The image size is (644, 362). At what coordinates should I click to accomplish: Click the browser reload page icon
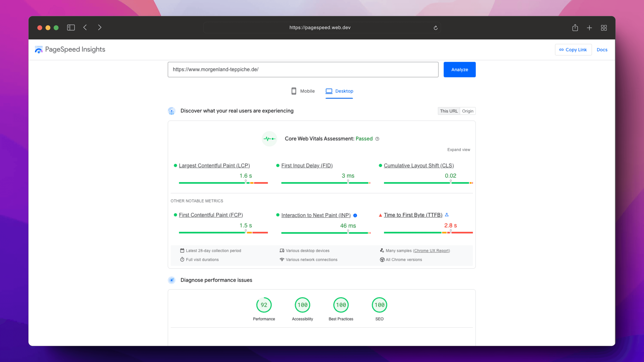tap(436, 28)
